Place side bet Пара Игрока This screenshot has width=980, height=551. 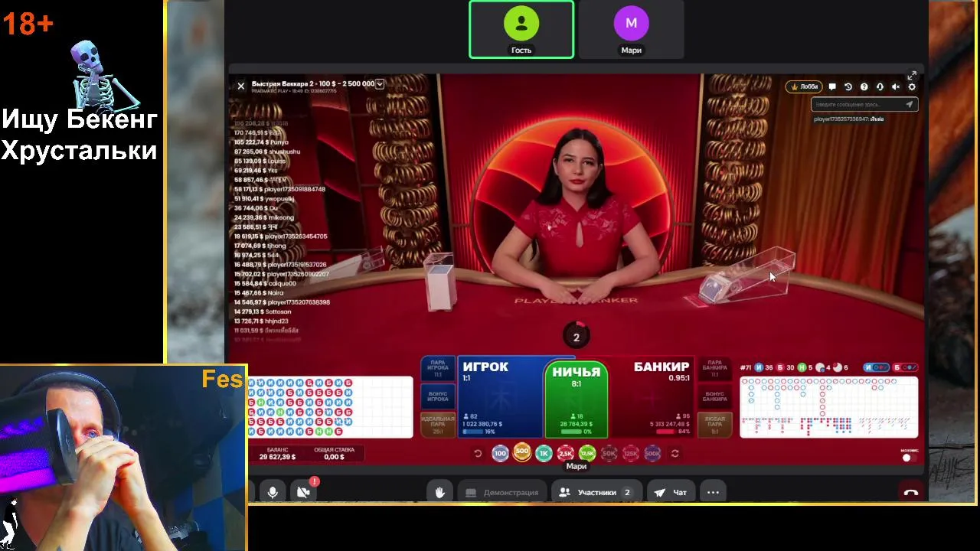tap(438, 368)
